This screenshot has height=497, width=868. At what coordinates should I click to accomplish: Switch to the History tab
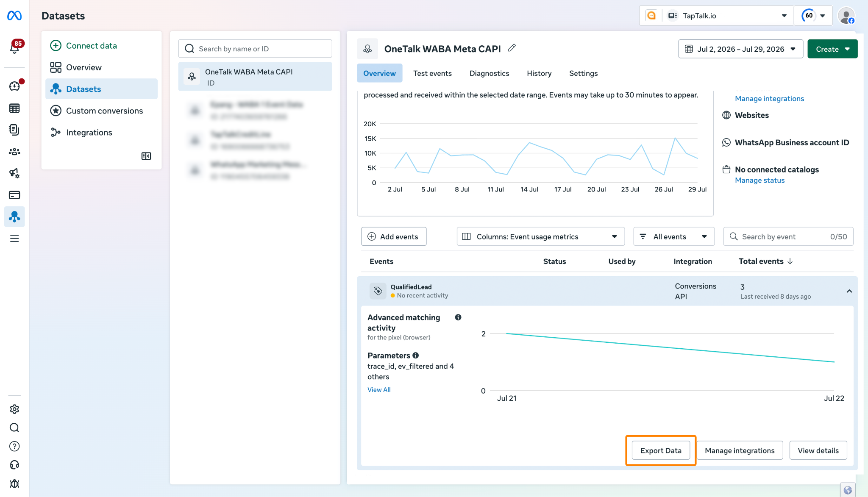(539, 73)
